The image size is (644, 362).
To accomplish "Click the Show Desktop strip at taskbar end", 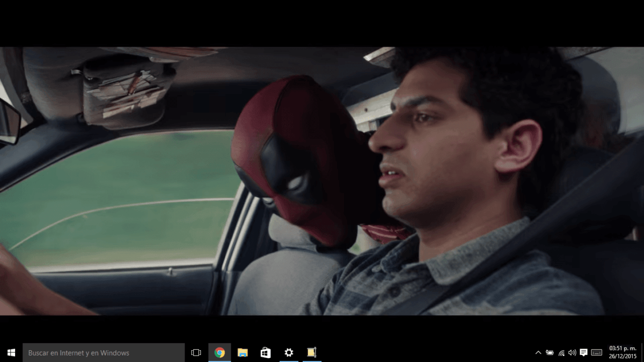I will point(642,352).
